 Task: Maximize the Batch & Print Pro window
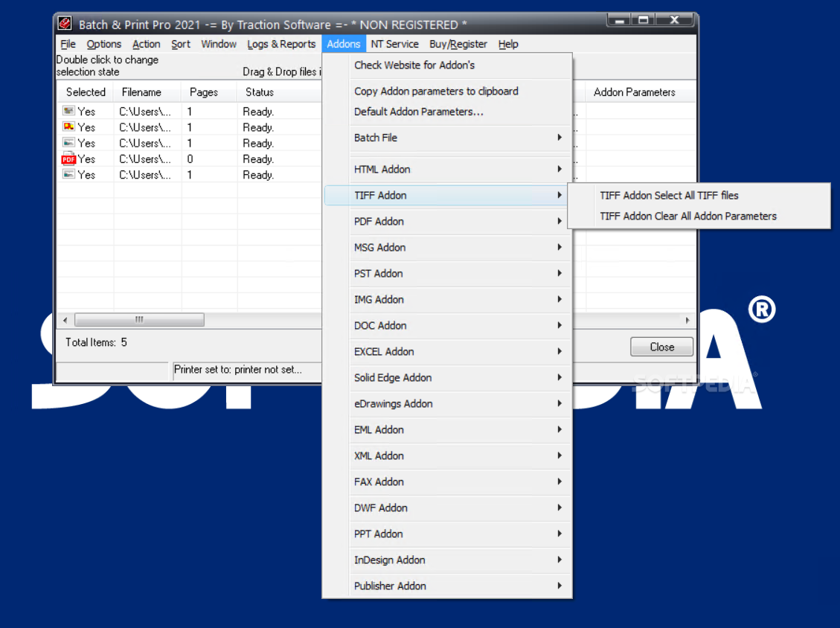pos(644,20)
